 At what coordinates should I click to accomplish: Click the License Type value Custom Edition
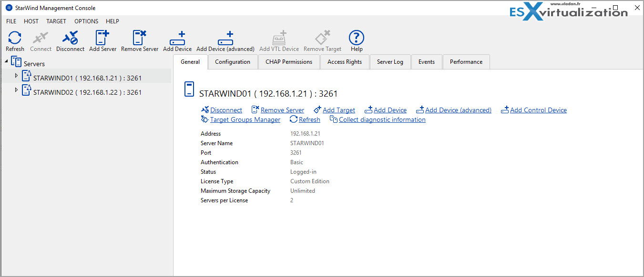310,181
